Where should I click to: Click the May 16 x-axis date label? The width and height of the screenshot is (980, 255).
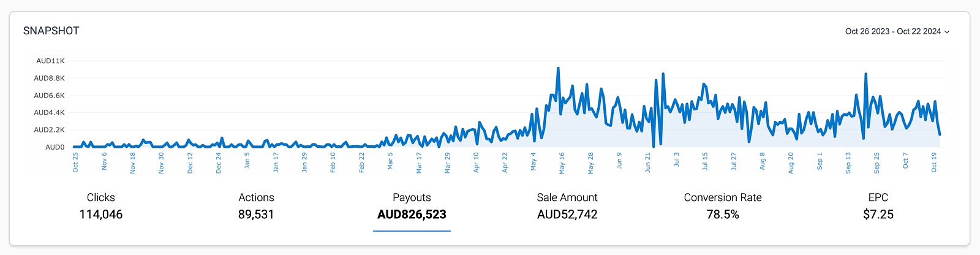(x=562, y=164)
